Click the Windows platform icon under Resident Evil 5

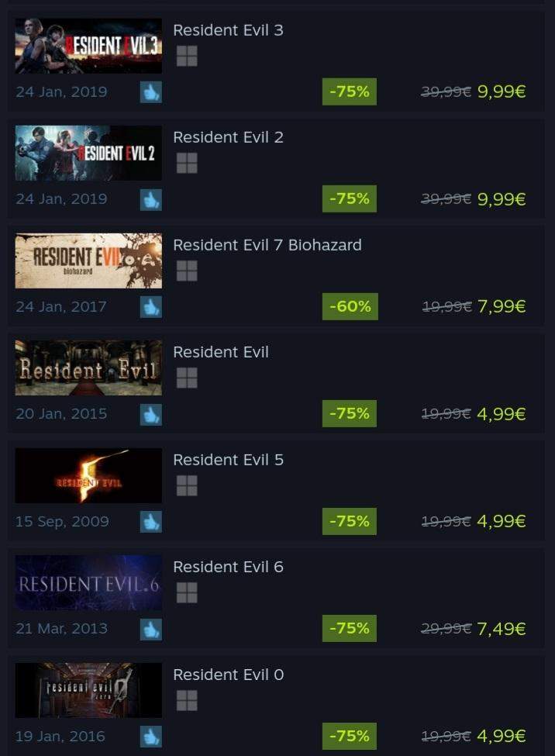(187, 485)
